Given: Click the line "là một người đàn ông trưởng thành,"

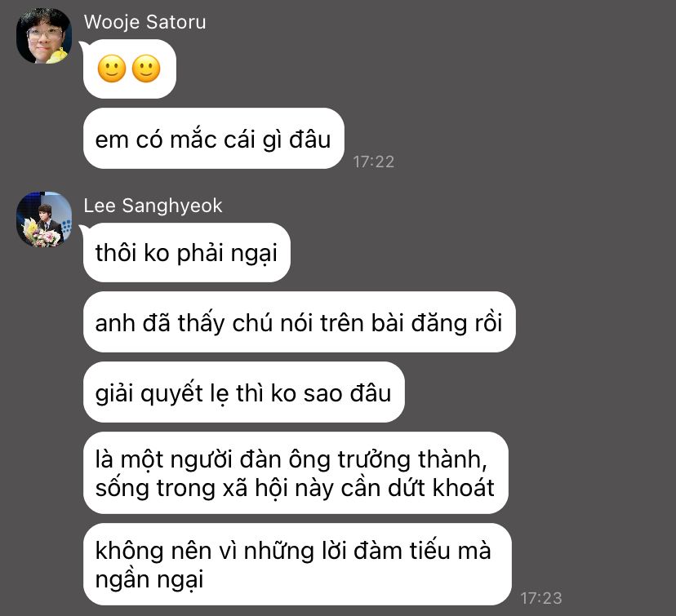Looking at the screenshot, I should [x=291, y=459].
